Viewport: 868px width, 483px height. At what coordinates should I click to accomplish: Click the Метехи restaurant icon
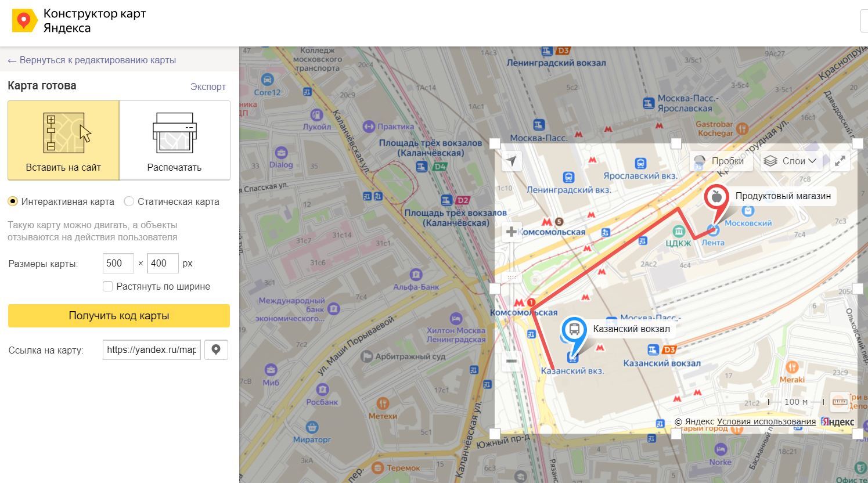(x=382, y=403)
